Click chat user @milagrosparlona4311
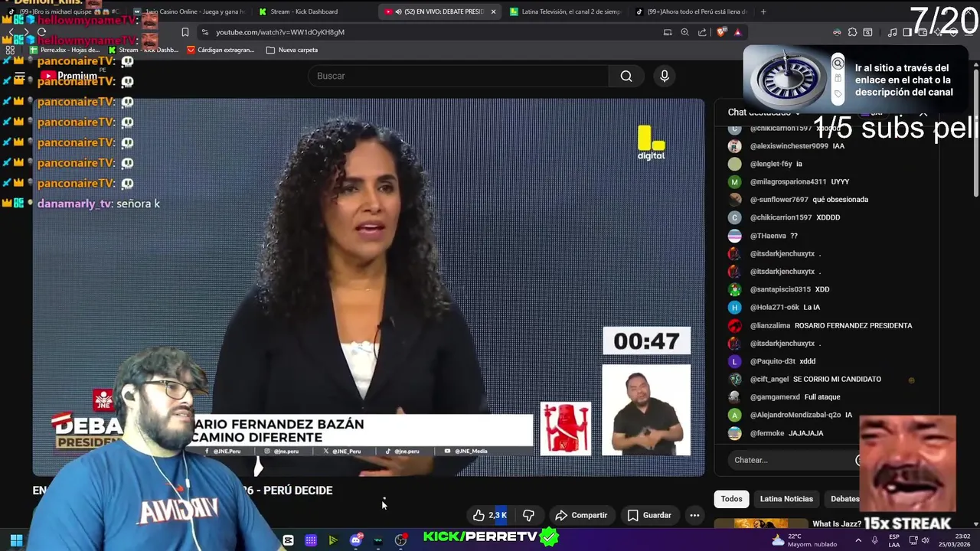This screenshot has width=980, height=551. [x=788, y=182]
